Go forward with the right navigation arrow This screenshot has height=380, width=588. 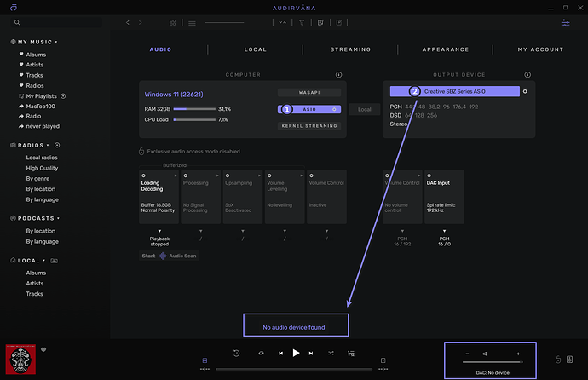click(141, 22)
